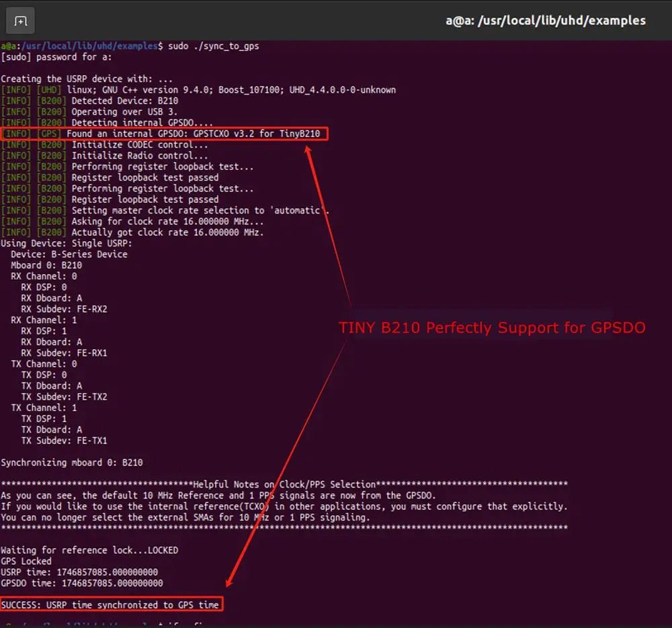Click the 'Synchronizing mboard 0: B210' line

click(72, 463)
